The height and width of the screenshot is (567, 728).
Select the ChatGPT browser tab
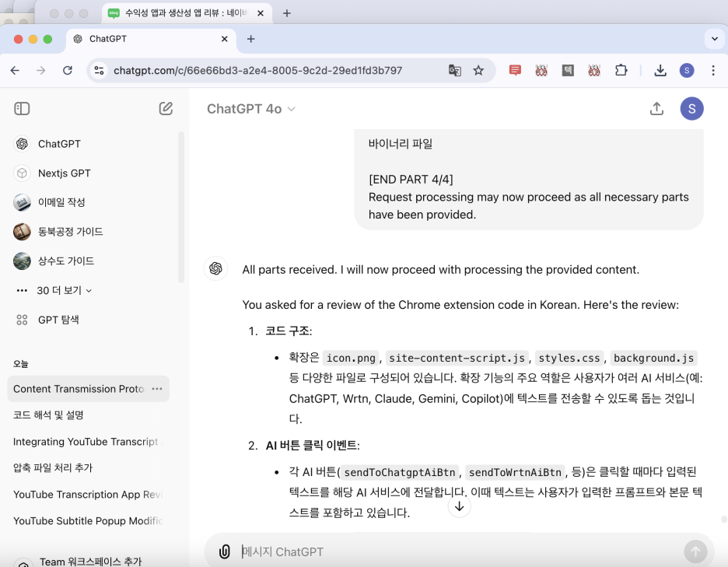(151, 39)
